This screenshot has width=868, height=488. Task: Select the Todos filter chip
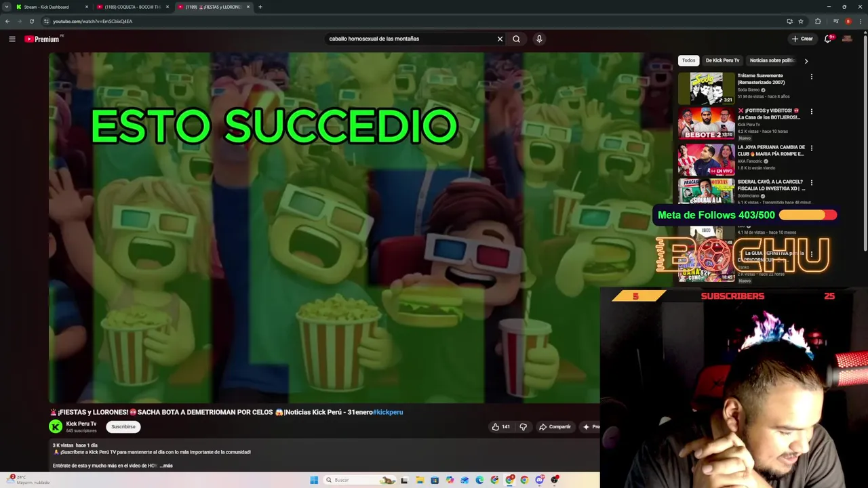coord(688,60)
